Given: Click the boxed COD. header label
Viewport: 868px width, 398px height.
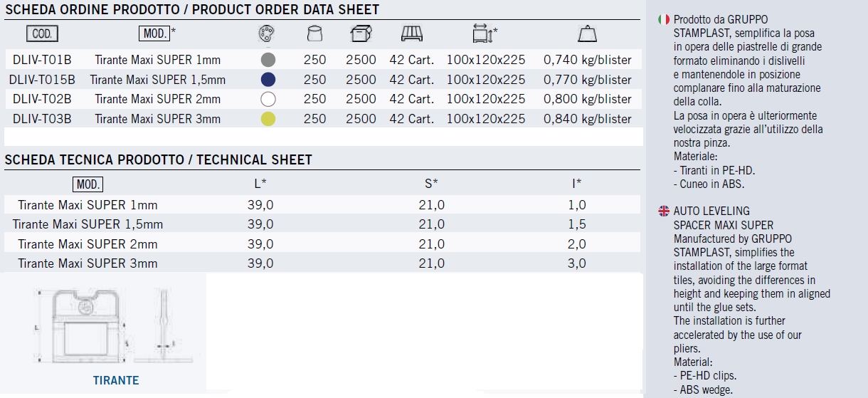Looking at the screenshot, I should [42, 33].
